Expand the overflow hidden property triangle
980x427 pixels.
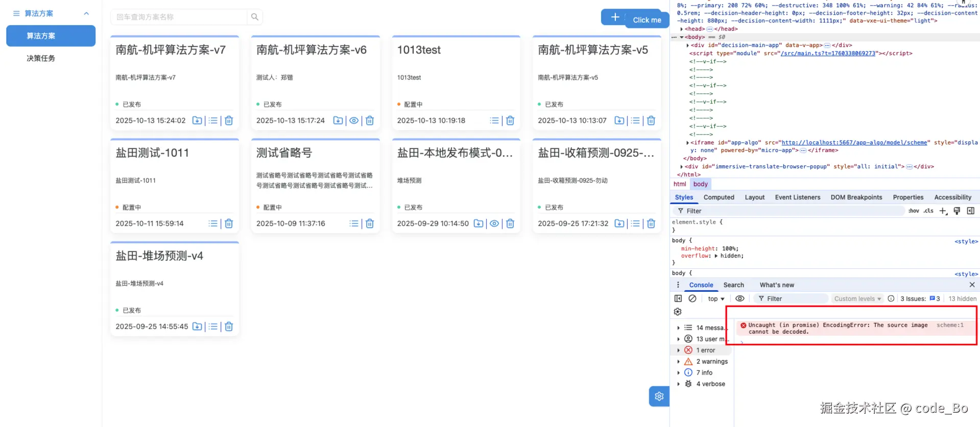pos(716,256)
